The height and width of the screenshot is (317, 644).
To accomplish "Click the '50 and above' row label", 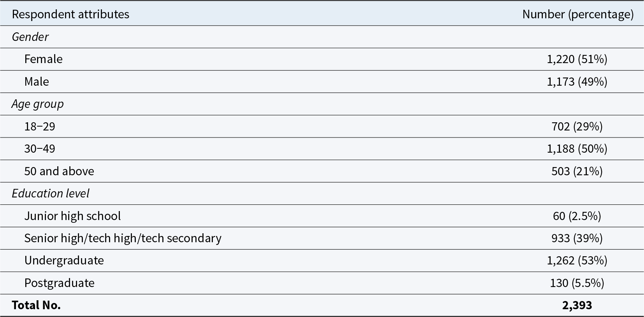I will [59, 171].
